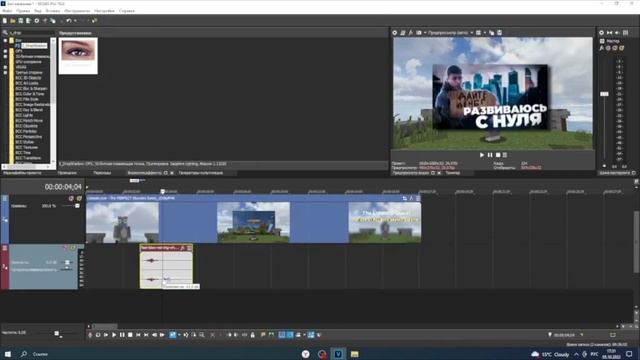Open master bus settings gear icon
The height and width of the screenshot is (360, 640).
[x=602, y=33]
